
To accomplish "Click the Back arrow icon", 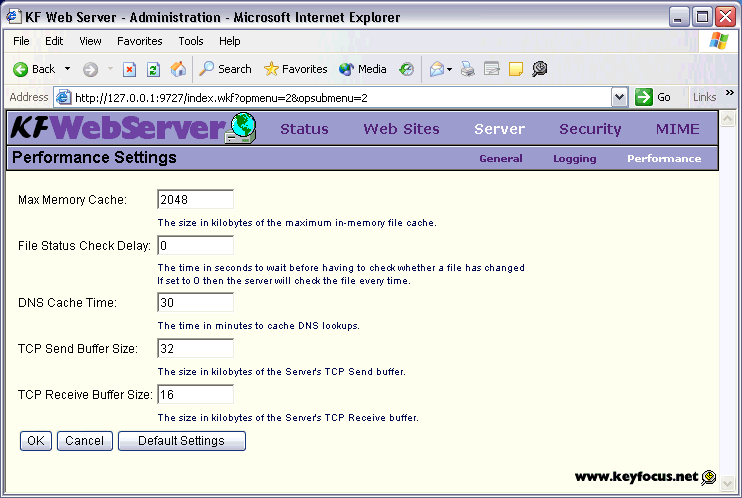I will point(20,70).
